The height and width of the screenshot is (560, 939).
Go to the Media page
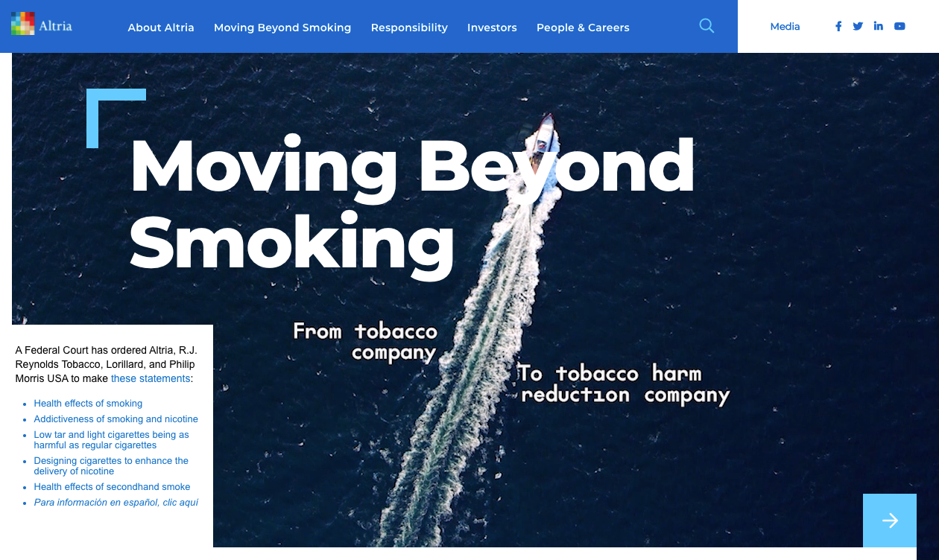click(x=785, y=27)
